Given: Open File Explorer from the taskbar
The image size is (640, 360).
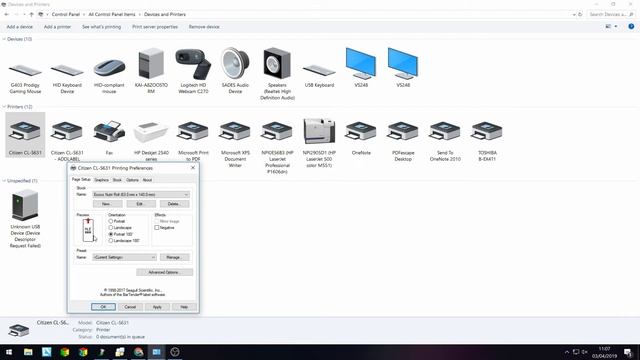Looking at the screenshot, I should pos(28,352).
